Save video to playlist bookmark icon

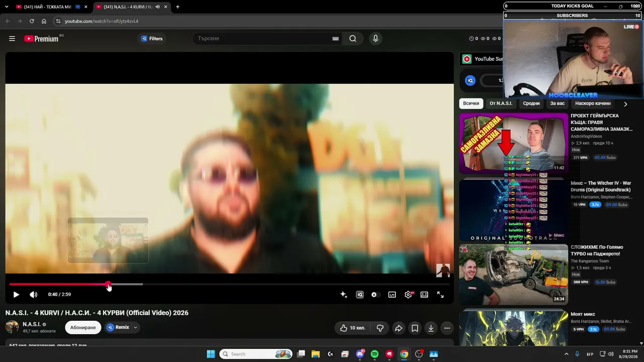pos(415,328)
